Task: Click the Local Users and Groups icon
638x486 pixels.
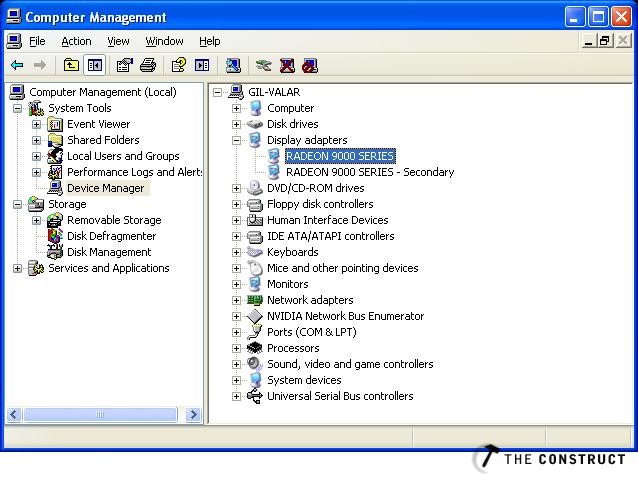Action: pyautogui.click(x=55, y=156)
